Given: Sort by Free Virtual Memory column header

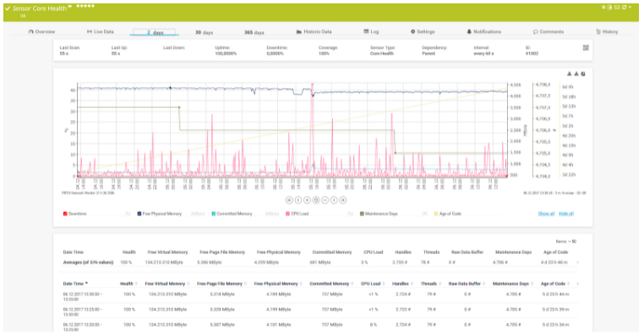Looking at the screenshot, I should (x=166, y=284).
